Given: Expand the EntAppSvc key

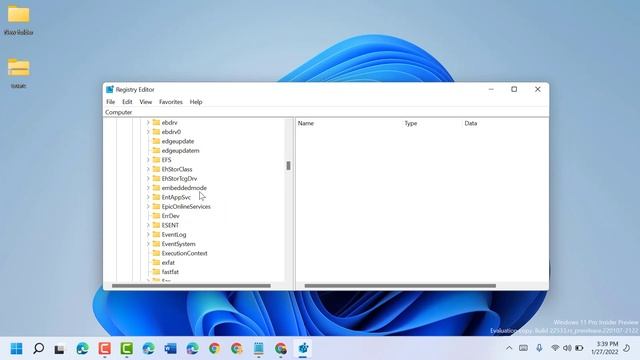Looking at the screenshot, I should coord(148,197).
